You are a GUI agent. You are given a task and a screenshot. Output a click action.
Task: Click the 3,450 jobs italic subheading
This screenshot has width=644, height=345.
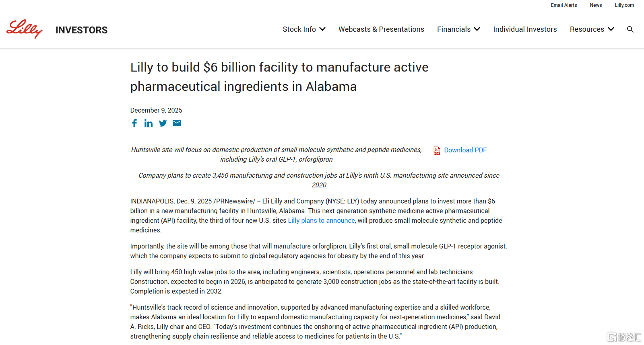[x=319, y=180]
